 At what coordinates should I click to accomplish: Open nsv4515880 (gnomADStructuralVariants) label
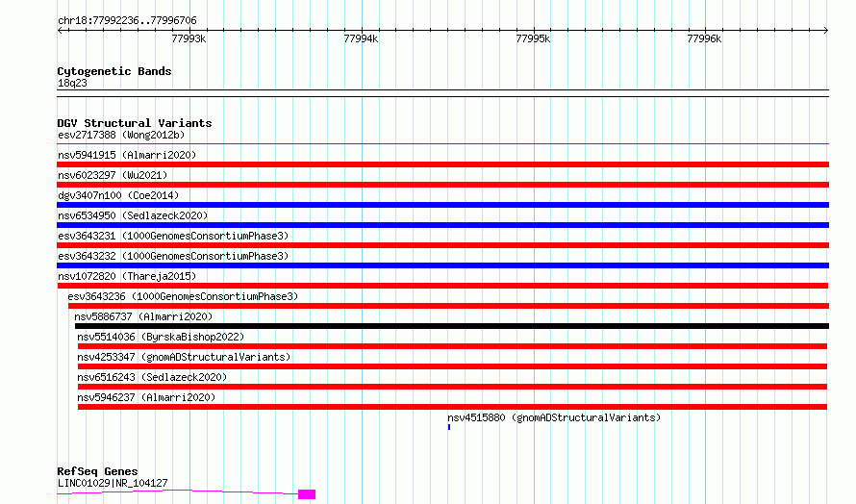[554, 417]
